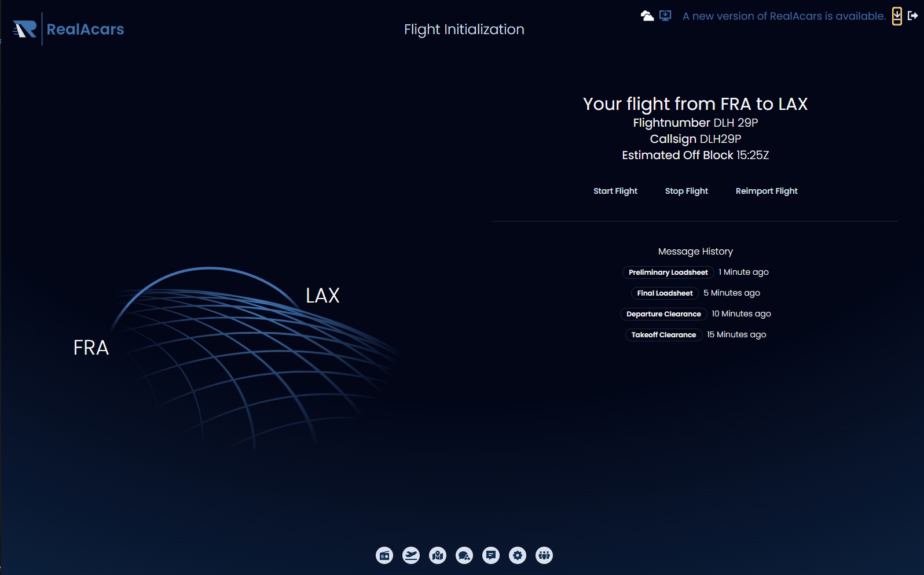This screenshot has height=575, width=924.
Task: Open the map with pin icon
Action: pos(438,555)
